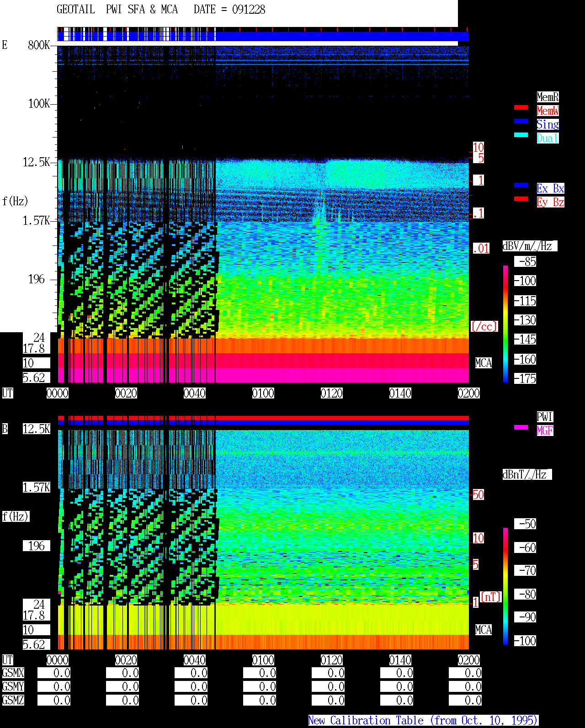Viewport: 585px width, 728px height.
Task: Click the DATE = 091228 header text
Action: click(229, 10)
